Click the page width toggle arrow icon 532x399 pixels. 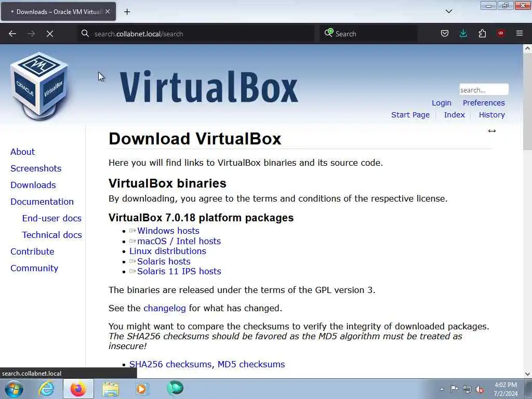492,131
